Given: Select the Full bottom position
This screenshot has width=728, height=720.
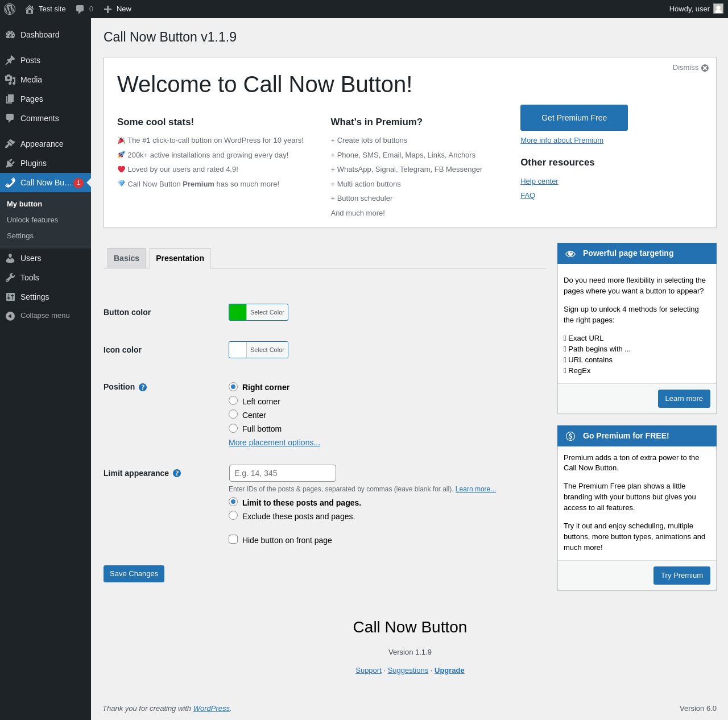Looking at the screenshot, I should click(x=233, y=428).
